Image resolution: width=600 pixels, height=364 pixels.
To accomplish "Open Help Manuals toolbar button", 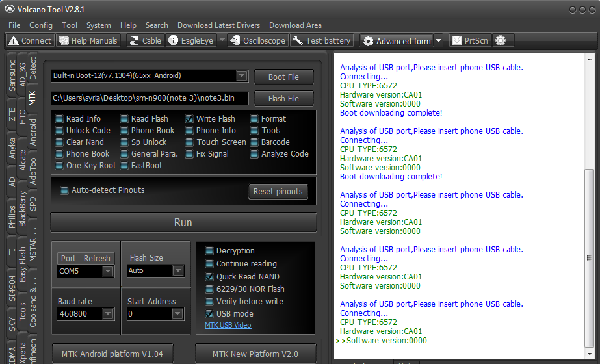I will click(x=88, y=40).
